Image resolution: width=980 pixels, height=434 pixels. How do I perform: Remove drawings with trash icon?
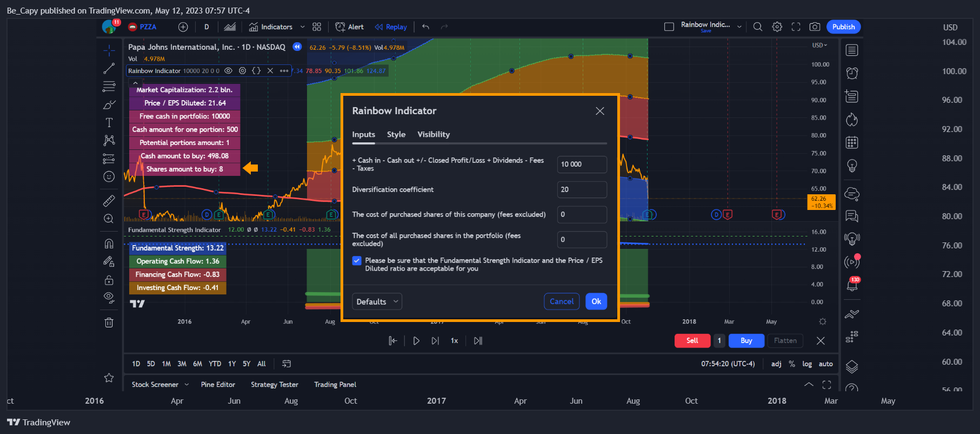(x=109, y=323)
